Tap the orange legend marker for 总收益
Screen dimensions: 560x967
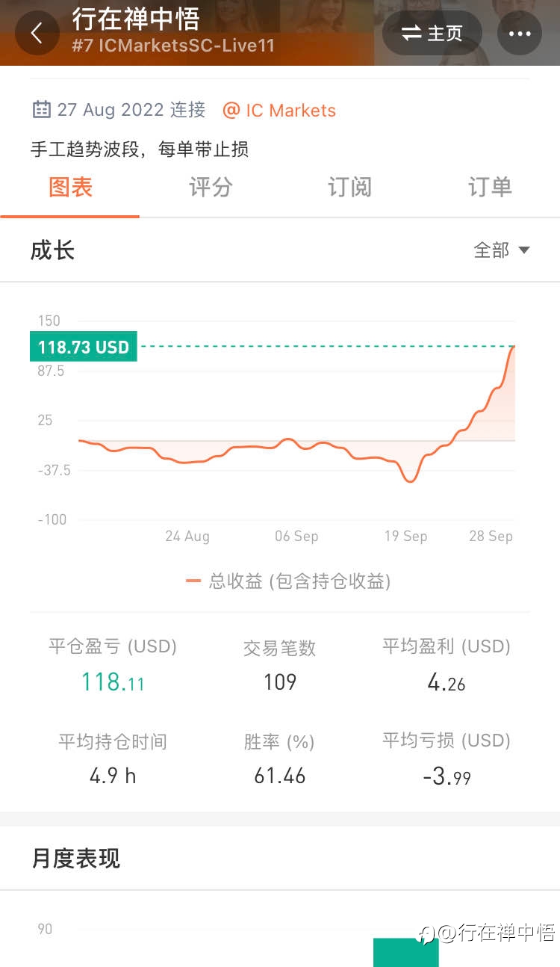[193, 581]
